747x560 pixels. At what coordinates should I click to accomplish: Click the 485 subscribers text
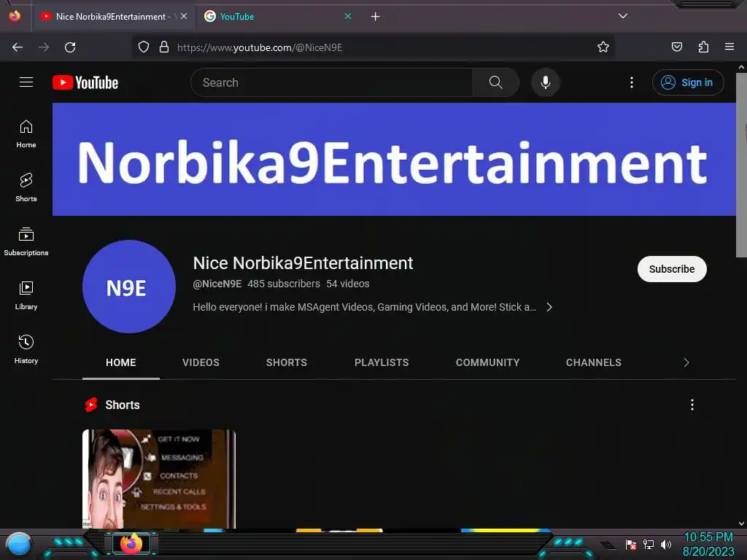pos(284,284)
